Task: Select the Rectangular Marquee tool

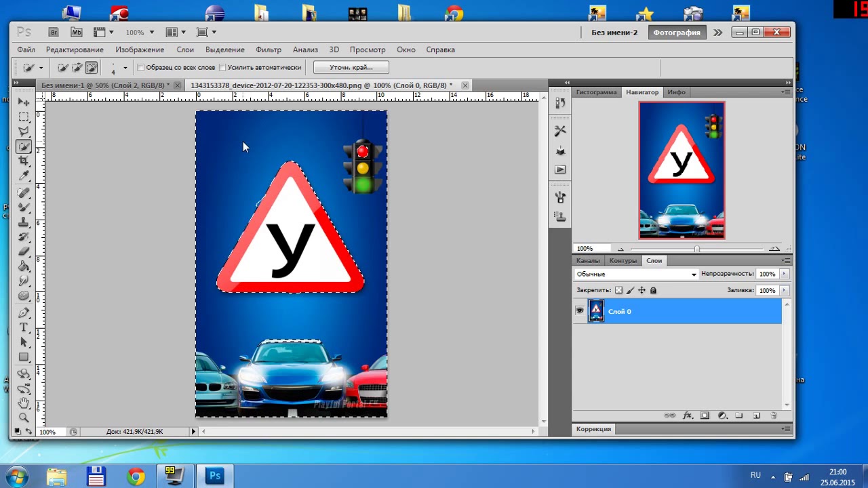Action: point(24,117)
